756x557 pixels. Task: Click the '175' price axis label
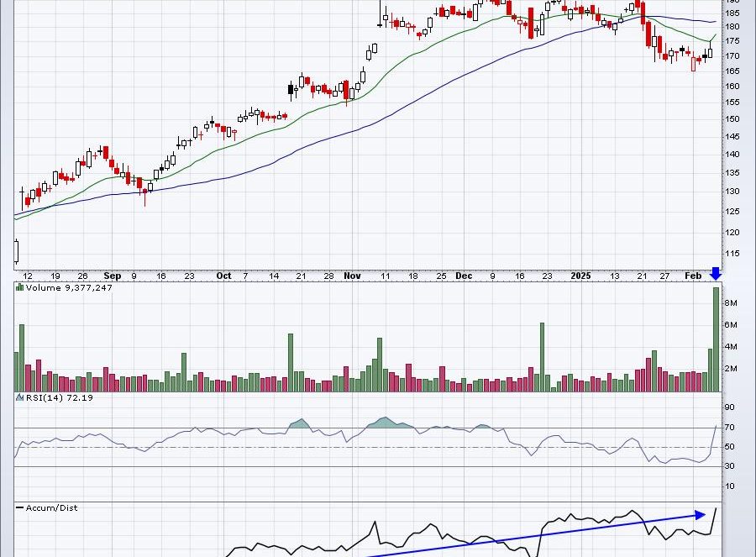pyautogui.click(x=732, y=41)
